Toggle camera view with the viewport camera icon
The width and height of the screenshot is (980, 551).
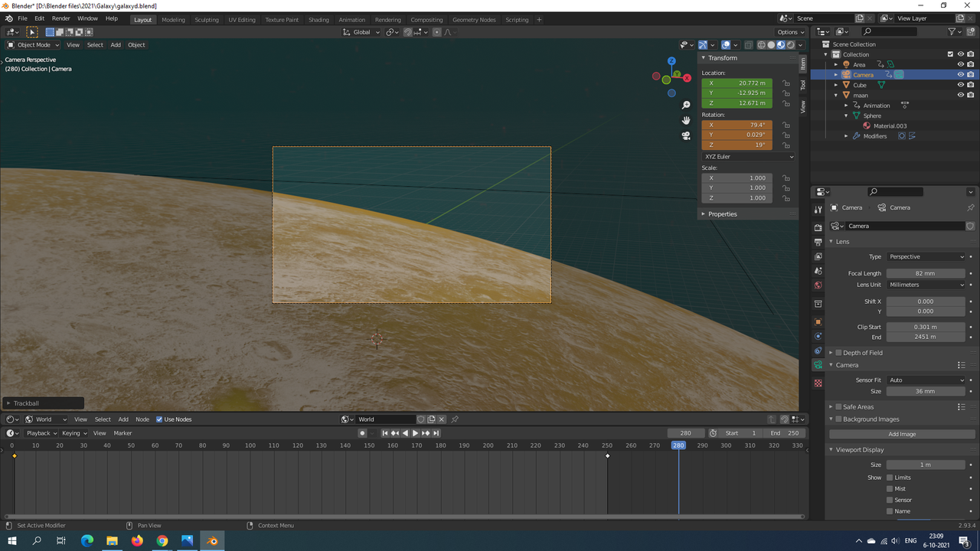[x=686, y=135]
